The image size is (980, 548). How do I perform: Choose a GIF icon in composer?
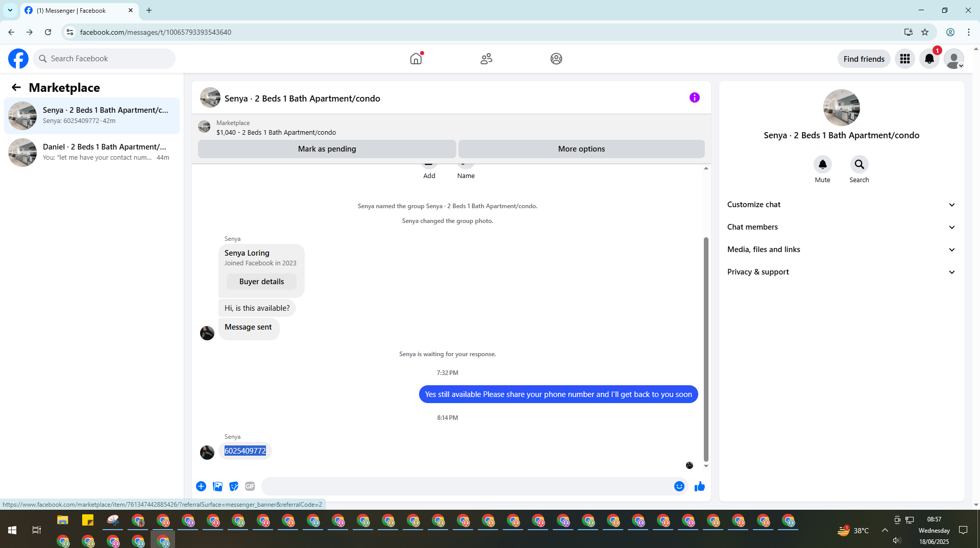click(x=250, y=486)
